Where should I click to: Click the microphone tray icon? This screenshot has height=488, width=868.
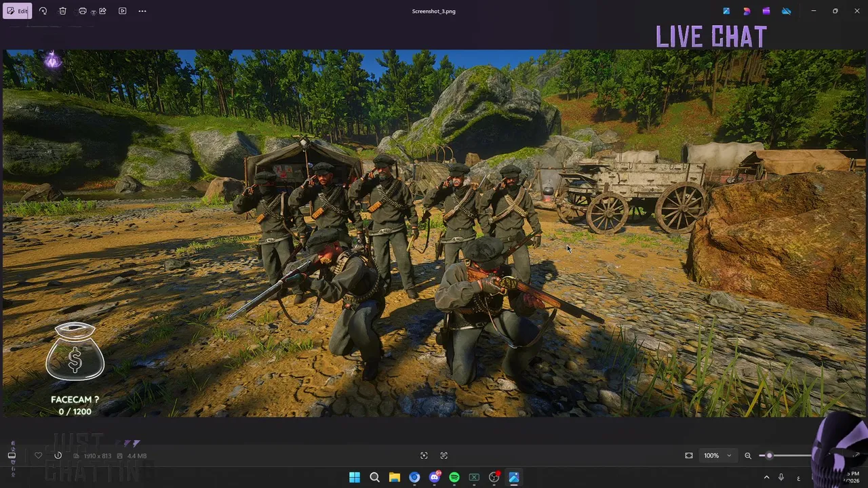coord(781,477)
